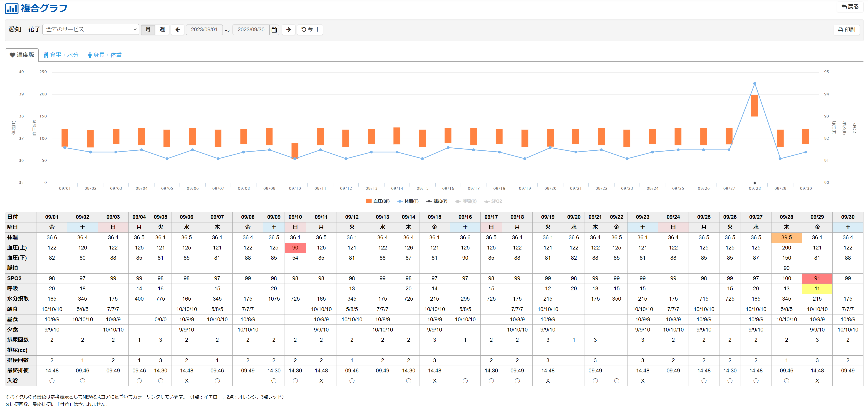Click the start date field 2023/09/01
The height and width of the screenshot is (409, 868).
pos(204,30)
